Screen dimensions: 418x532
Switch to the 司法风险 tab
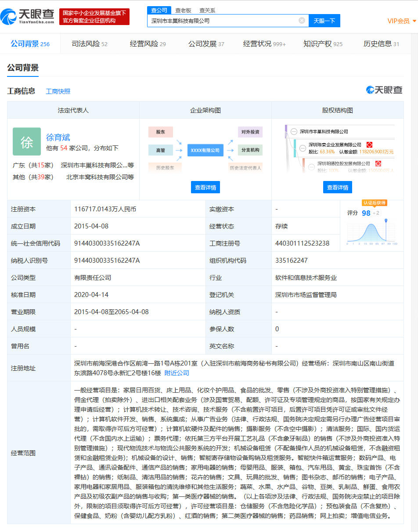pos(89,44)
